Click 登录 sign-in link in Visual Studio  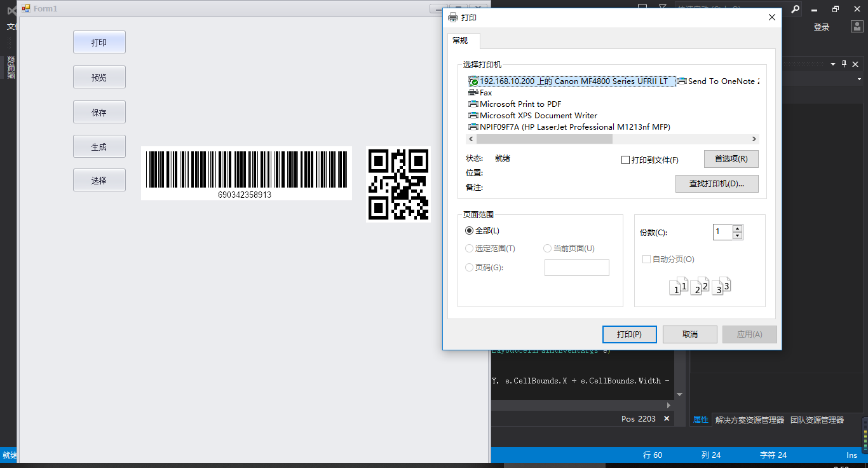[822, 27]
